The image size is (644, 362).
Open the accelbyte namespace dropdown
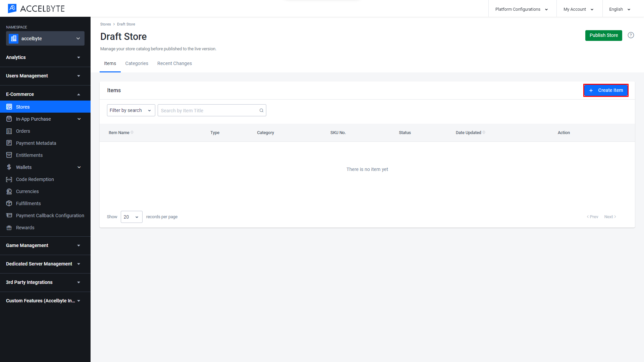(45, 39)
